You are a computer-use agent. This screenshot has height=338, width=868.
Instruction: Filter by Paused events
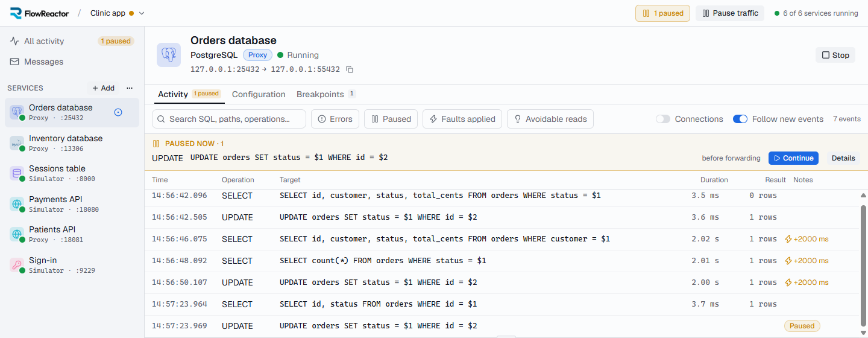coord(391,119)
